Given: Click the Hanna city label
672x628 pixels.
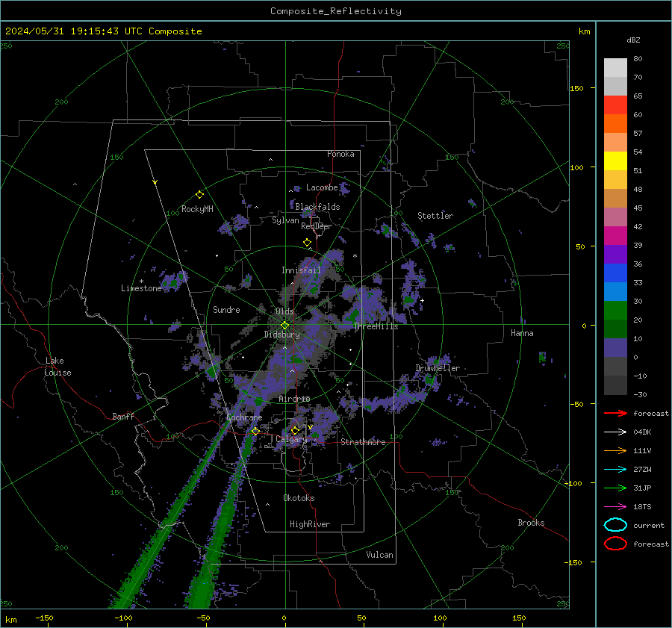Looking at the screenshot, I should pos(522,333).
